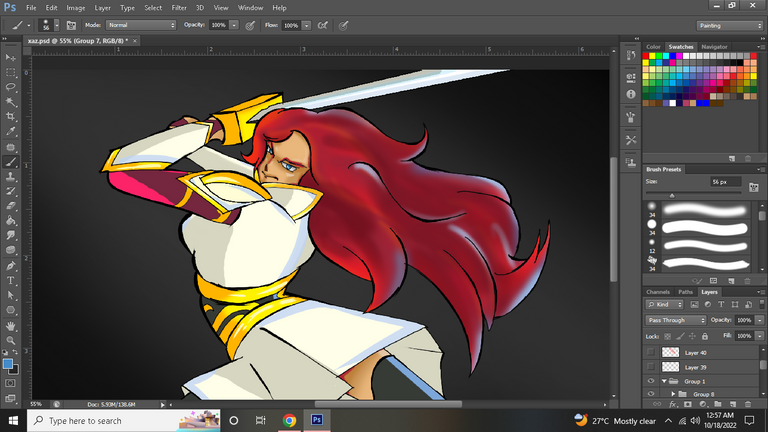The height and width of the screenshot is (432, 768).
Task: Create new fill or adjustment layer
Action: 703,405
